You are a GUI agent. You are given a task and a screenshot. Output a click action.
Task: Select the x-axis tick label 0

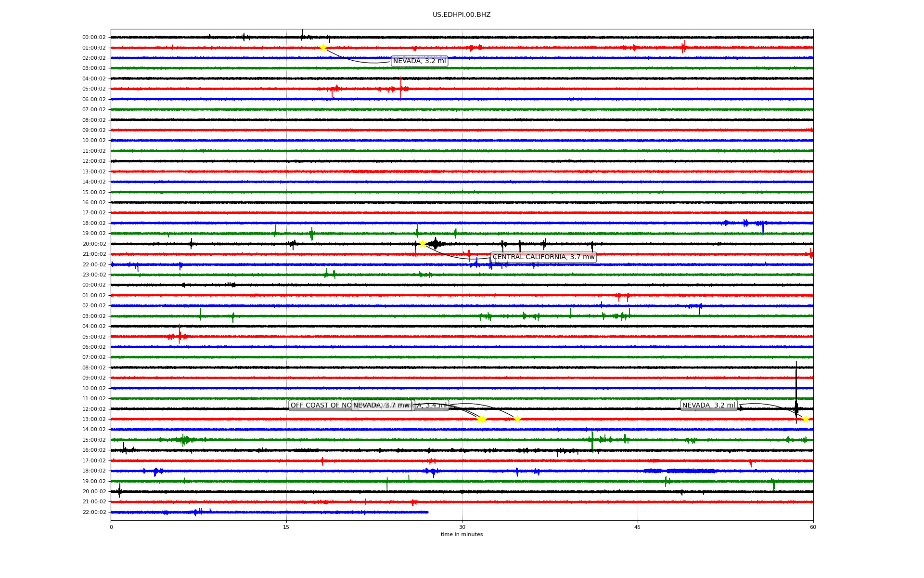(111, 527)
